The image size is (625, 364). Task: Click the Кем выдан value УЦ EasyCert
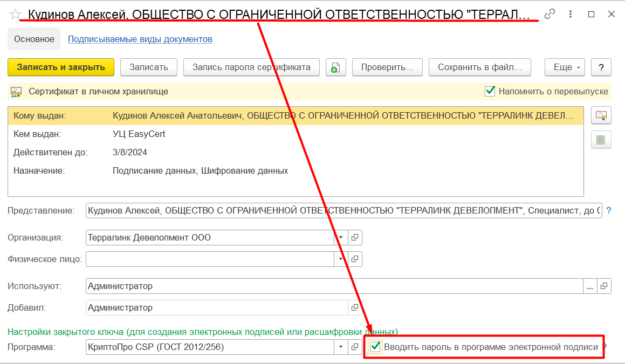point(139,134)
